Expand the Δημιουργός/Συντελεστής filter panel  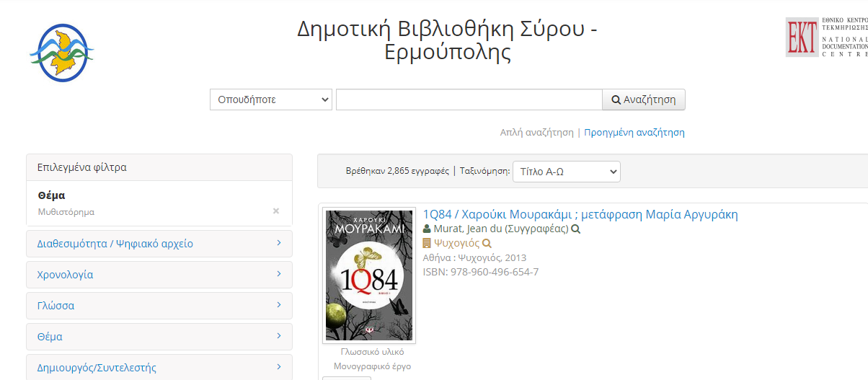coord(159,368)
